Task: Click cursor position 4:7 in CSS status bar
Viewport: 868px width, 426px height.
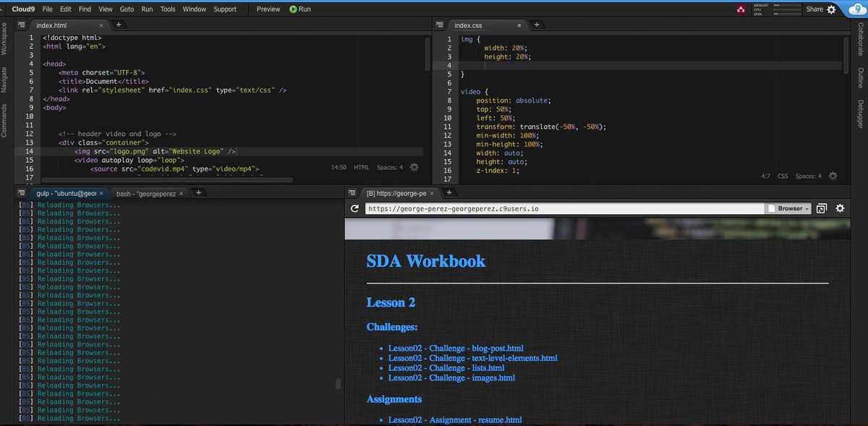Action: [x=765, y=176]
